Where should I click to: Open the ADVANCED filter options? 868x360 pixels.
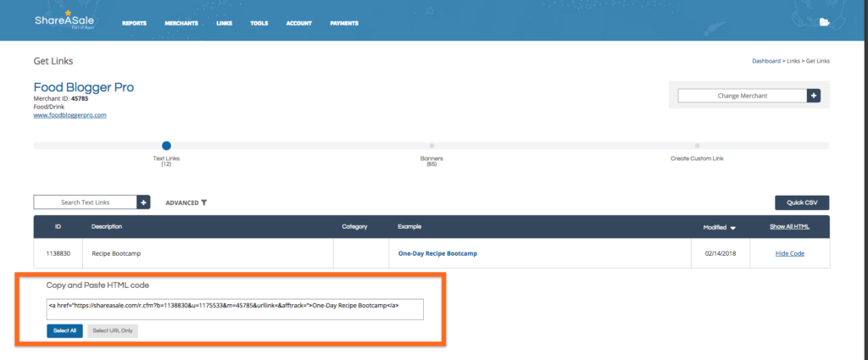186,203
